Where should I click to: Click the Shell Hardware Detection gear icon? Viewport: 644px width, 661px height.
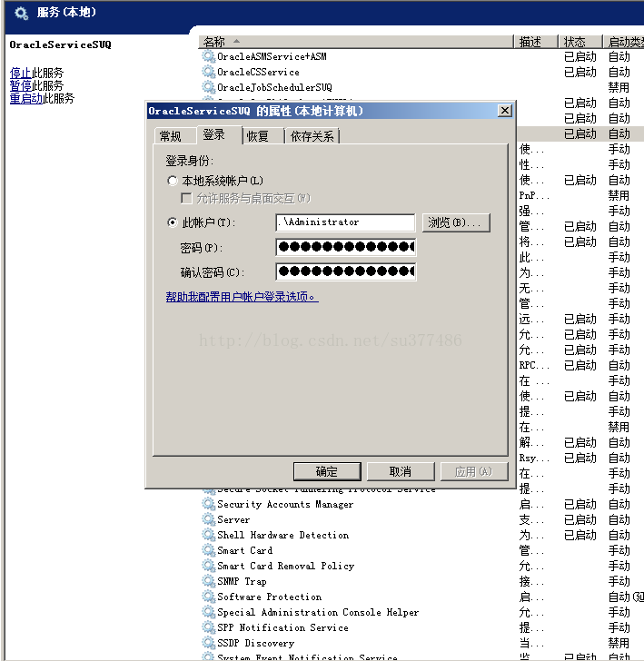(x=208, y=535)
